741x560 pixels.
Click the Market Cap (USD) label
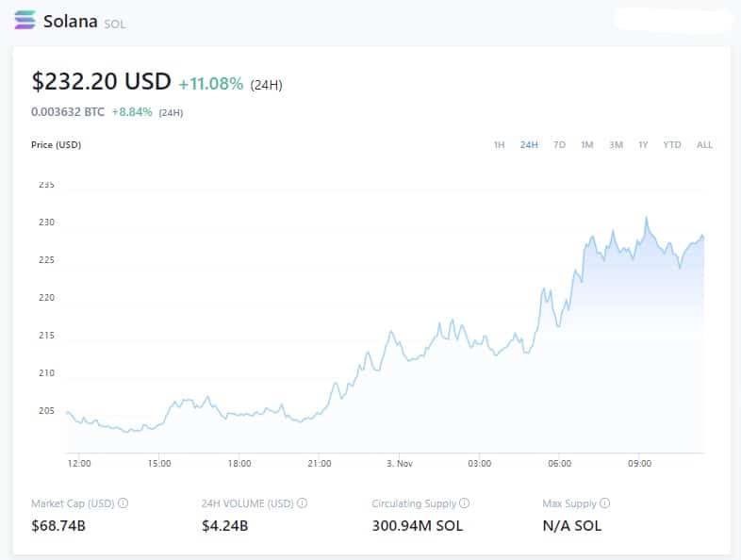point(73,503)
